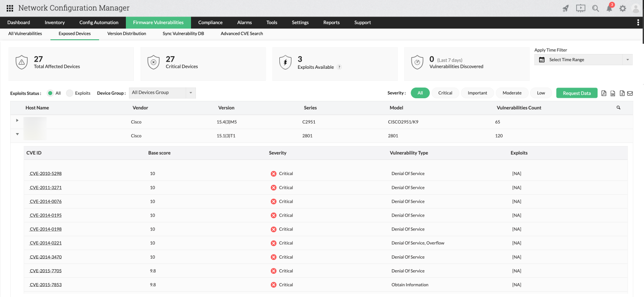The width and height of the screenshot is (644, 297).
Task: Select the Exploits radio button
Action: [x=70, y=93]
